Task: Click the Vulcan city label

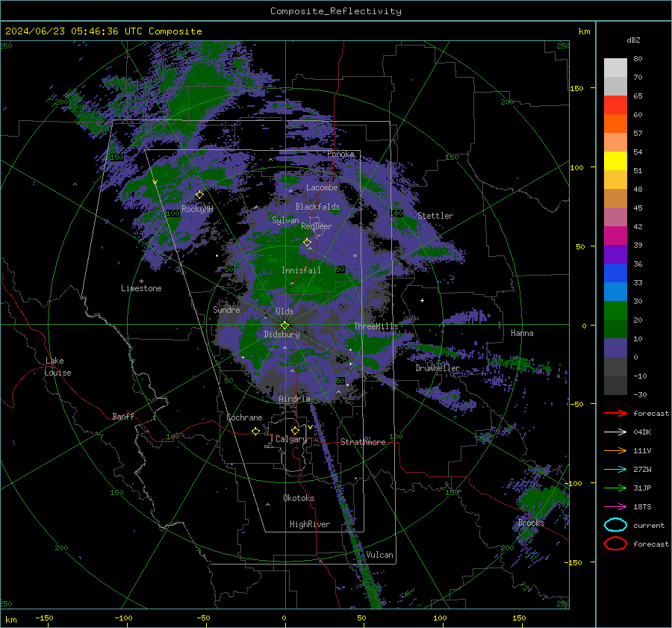Action: [379, 555]
